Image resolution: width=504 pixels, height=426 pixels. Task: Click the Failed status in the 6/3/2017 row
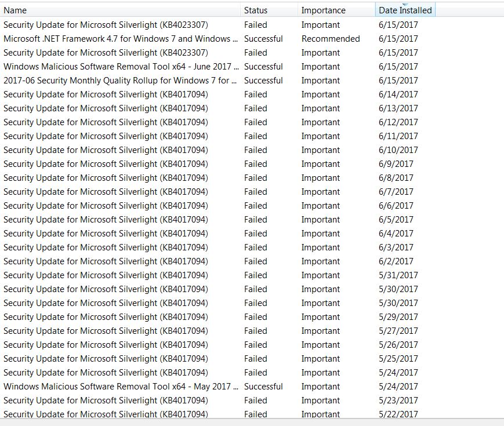(256, 247)
